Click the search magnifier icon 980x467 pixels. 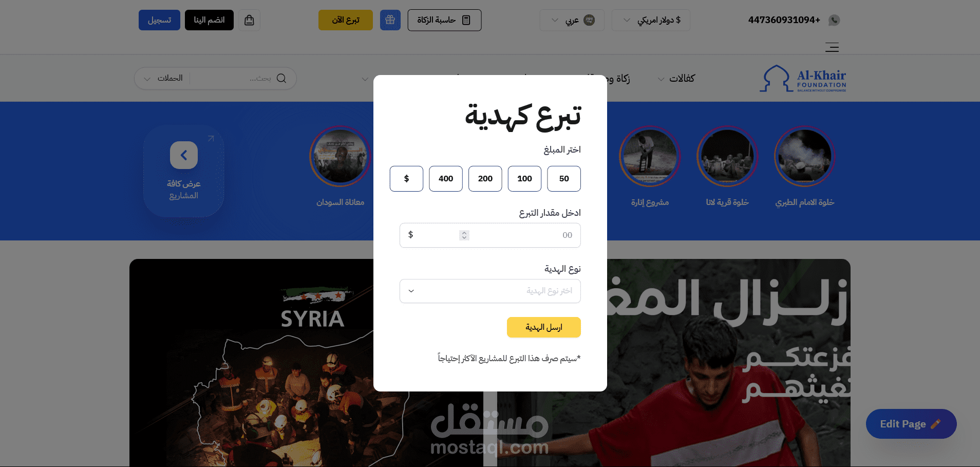(x=281, y=78)
